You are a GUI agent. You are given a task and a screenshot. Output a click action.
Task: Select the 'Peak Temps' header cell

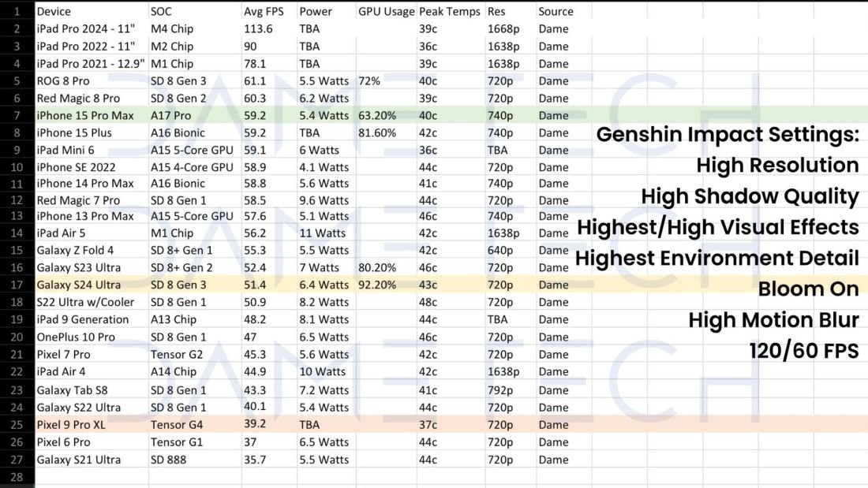[x=451, y=11]
